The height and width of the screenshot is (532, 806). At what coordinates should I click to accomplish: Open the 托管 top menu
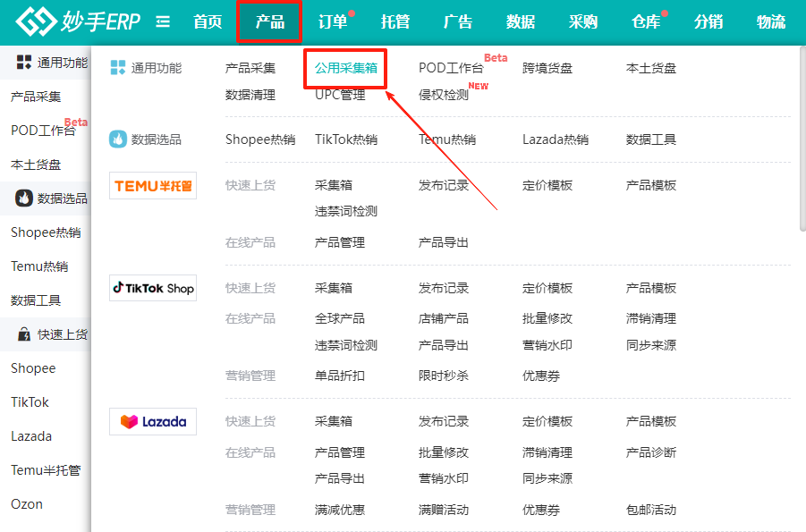395,21
